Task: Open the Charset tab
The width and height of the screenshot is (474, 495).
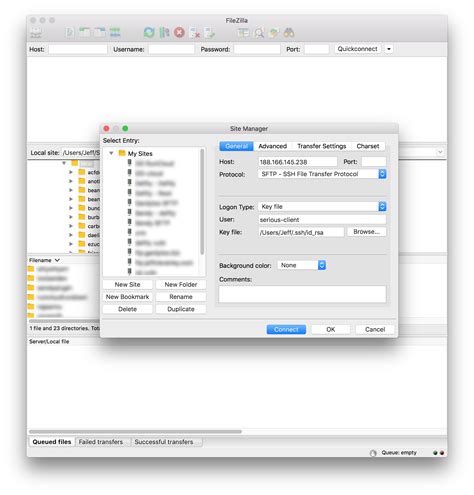Action: (368, 146)
